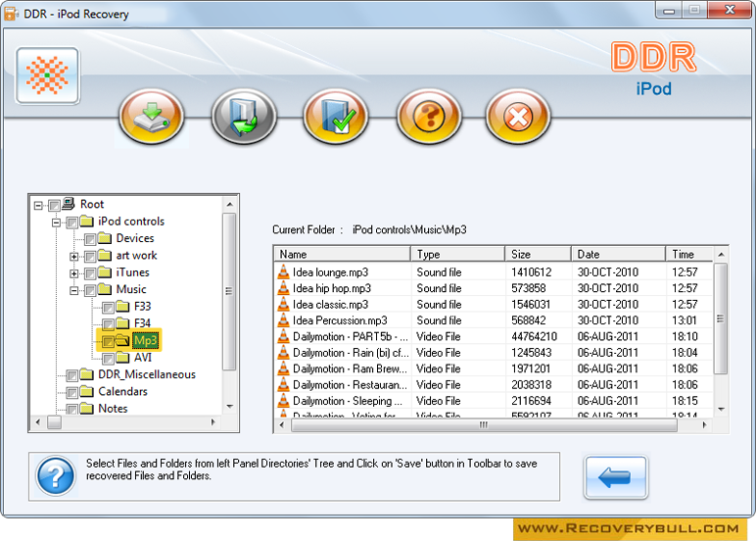Click the blue question mark info icon
This screenshot has height=541, width=756.
pos(56,476)
